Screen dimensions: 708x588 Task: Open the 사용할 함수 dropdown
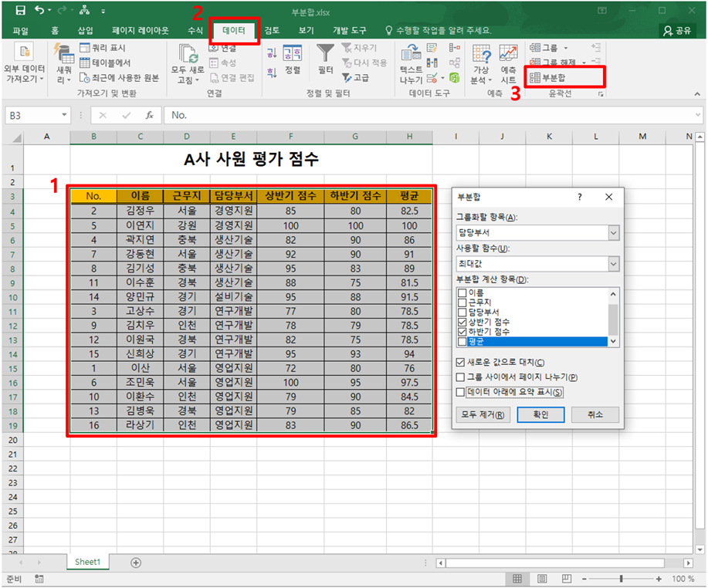tap(613, 264)
